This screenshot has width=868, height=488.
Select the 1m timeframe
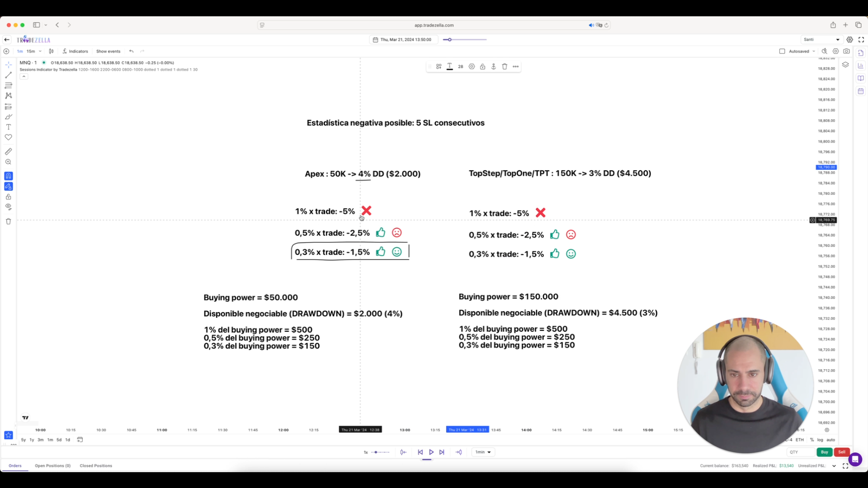pos(20,52)
